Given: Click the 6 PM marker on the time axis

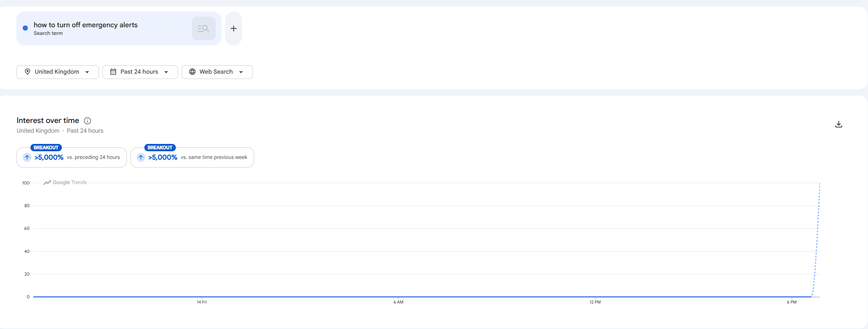Looking at the screenshot, I should [x=791, y=302].
